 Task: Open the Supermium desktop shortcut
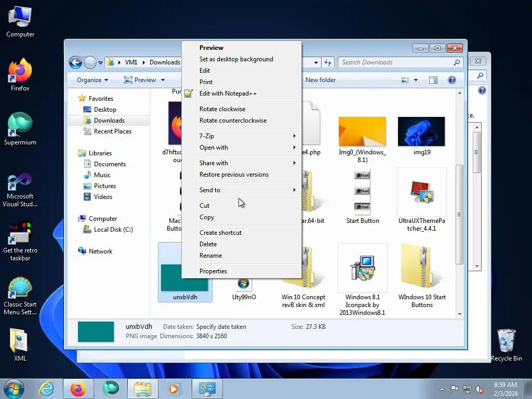click(20, 129)
